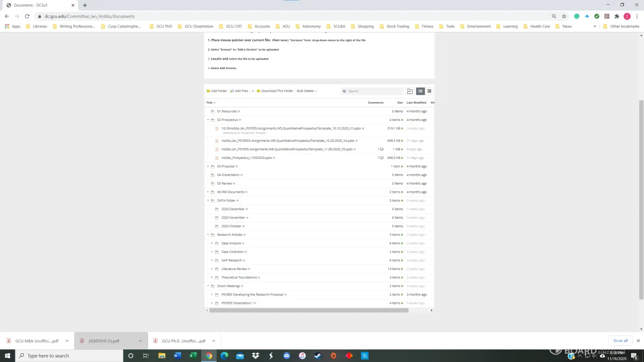The width and height of the screenshot is (644, 362).
Task: Reload the page
Action: coord(27,16)
